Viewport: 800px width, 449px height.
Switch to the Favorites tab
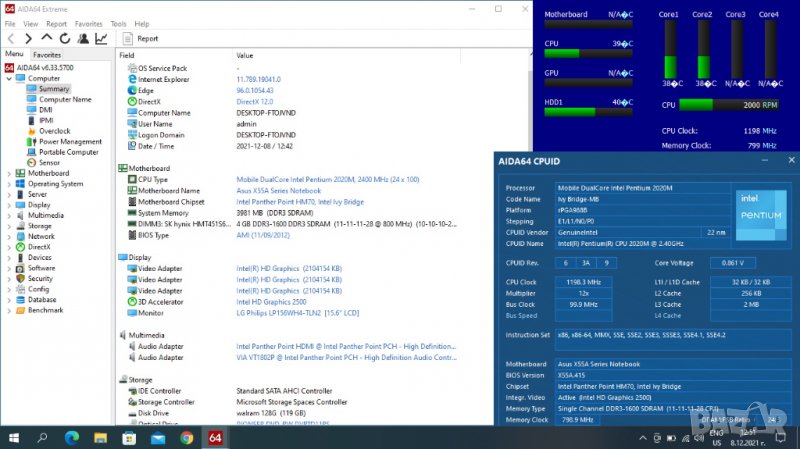click(x=47, y=54)
